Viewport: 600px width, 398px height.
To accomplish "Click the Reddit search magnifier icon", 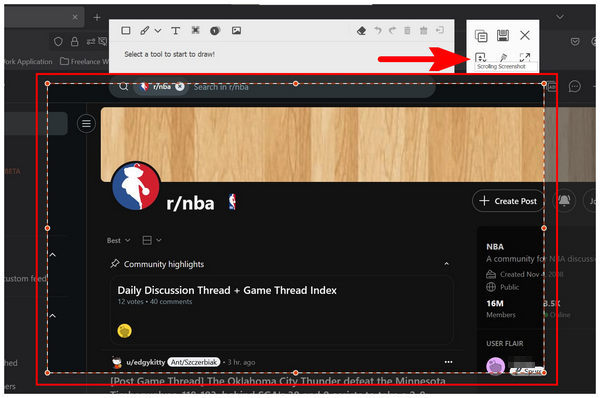I will pyautogui.click(x=123, y=86).
